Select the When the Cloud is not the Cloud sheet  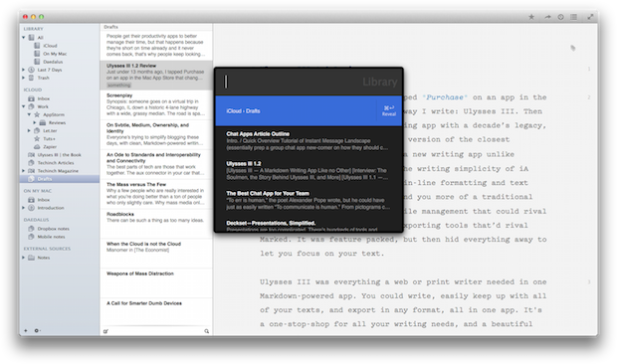click(156, 254)
